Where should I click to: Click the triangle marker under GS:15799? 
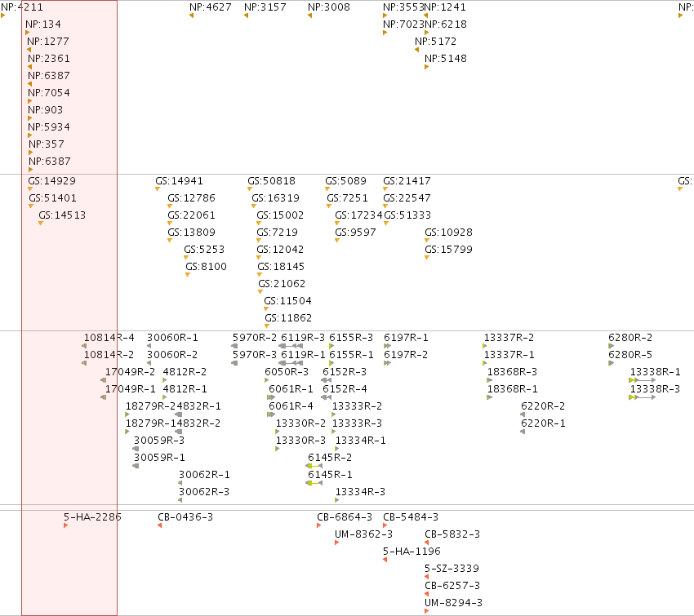[427, 257]
